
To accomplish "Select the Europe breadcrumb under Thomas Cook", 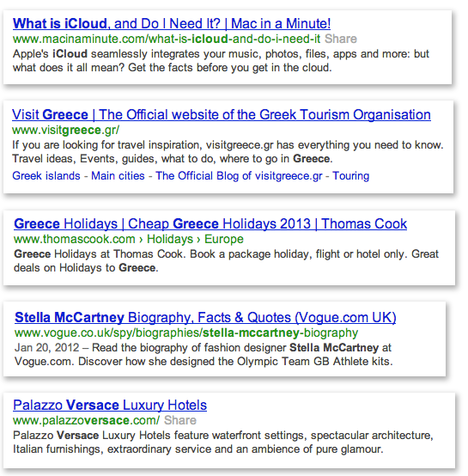I will (224, 239).
